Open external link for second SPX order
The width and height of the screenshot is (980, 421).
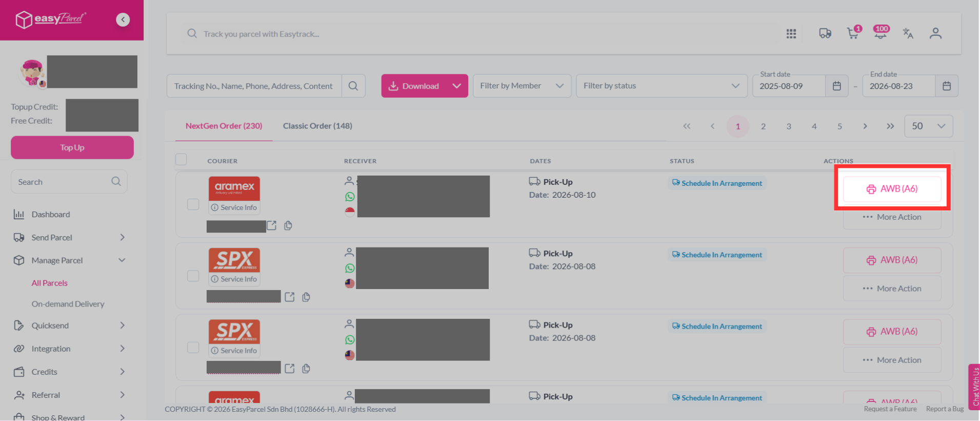[x=290, y=368]
